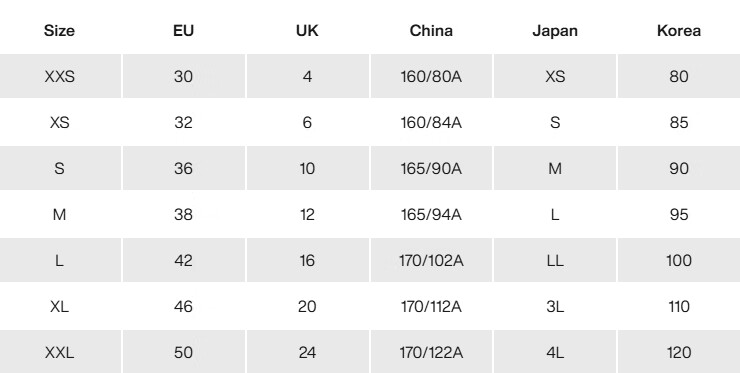Select Korea size 120 cell
Image resolution: width=740 pixels, height=373 pixels.
coord(679,352)
